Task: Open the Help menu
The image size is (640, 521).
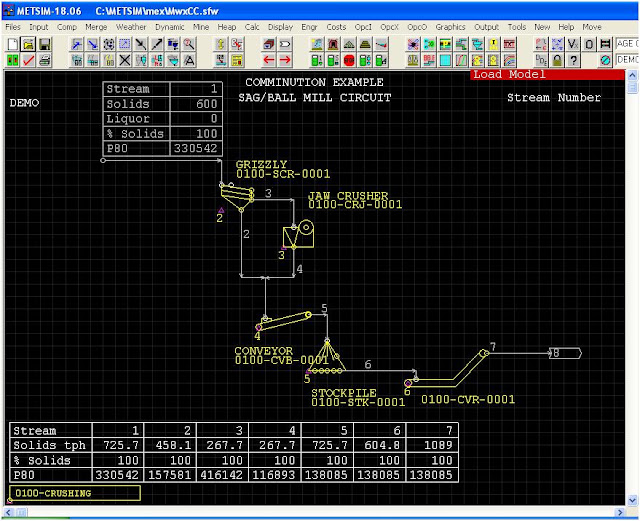Action: pos(566,27)
